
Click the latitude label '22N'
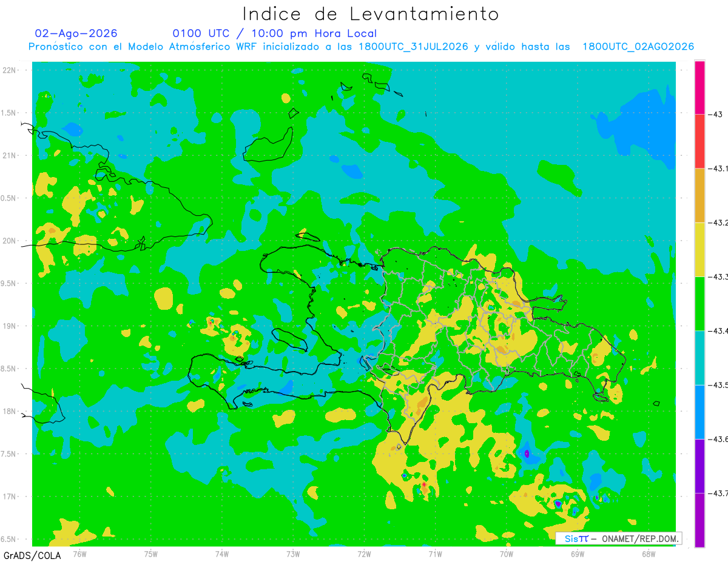pyautogui.click(x=9, y=70)
